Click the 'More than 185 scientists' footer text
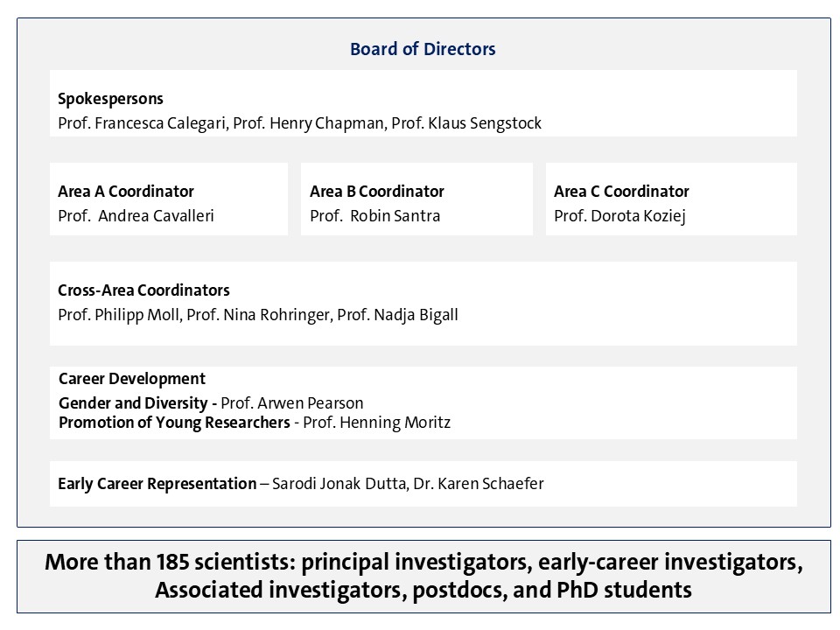Viewport: 840px width, 630px height. click(x=423, y=576)
